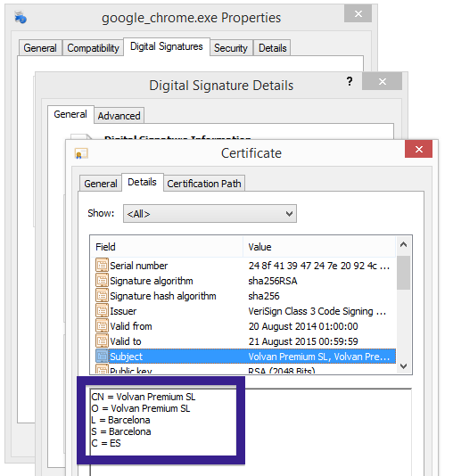Viewport: 453px width, 476px height.
Task: Click the Serial number field icon
Action: tap(102, 266)
